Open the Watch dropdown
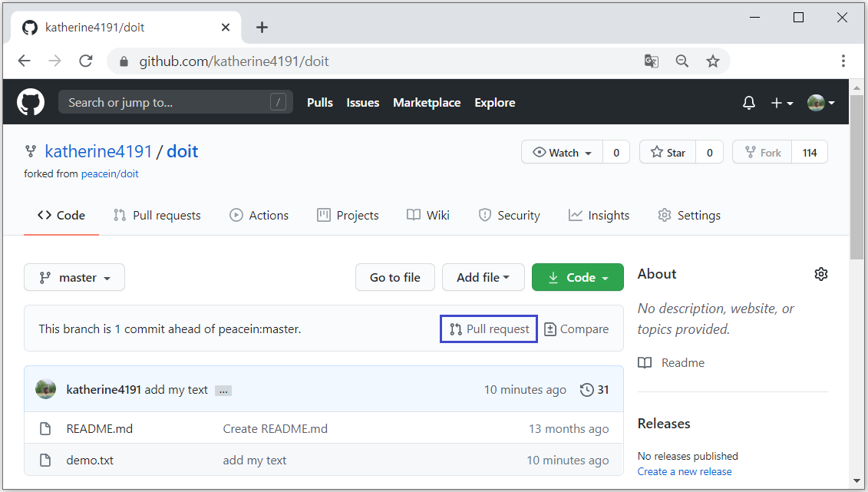The width and height of the screenshot is (868, 492). (562, 152)
